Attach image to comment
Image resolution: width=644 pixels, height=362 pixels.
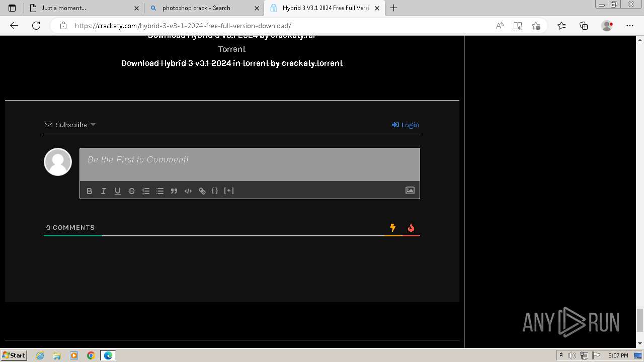[x=410, y=190]
